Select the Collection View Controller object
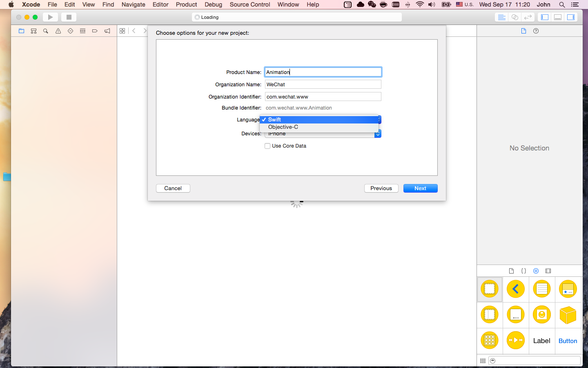This screenshot has height=368, width=588. pos(490,341)
